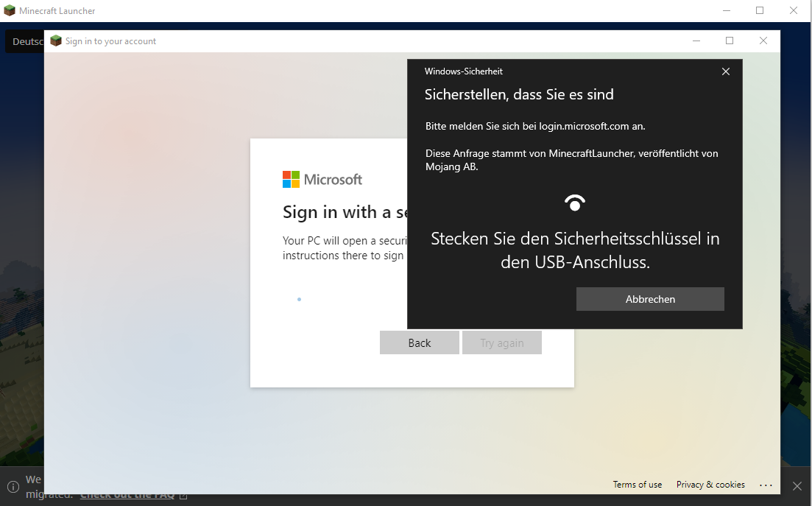Click the info icon in migration banner
812x506 pixels.
click(13, 487)
